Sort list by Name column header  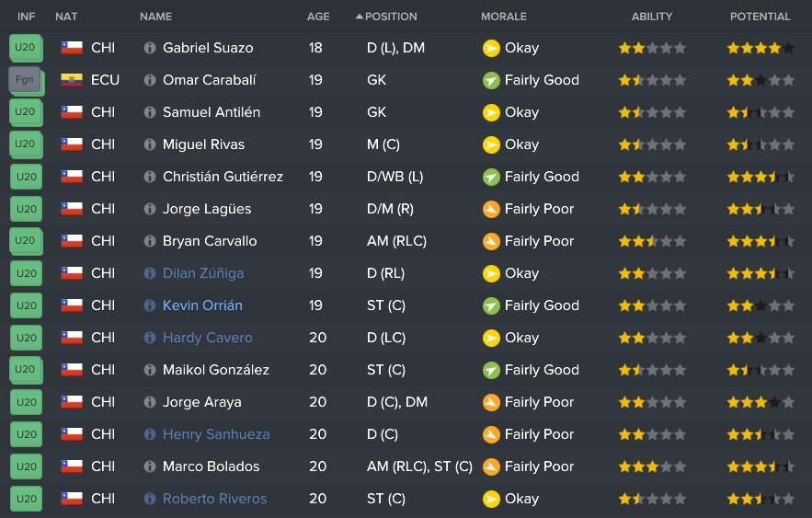click(x=156, y=17)
